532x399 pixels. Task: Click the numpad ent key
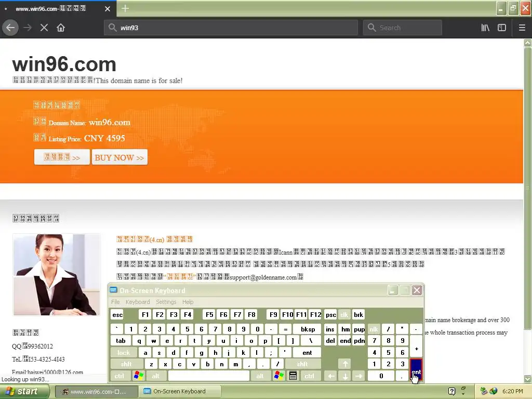(416, 370)
